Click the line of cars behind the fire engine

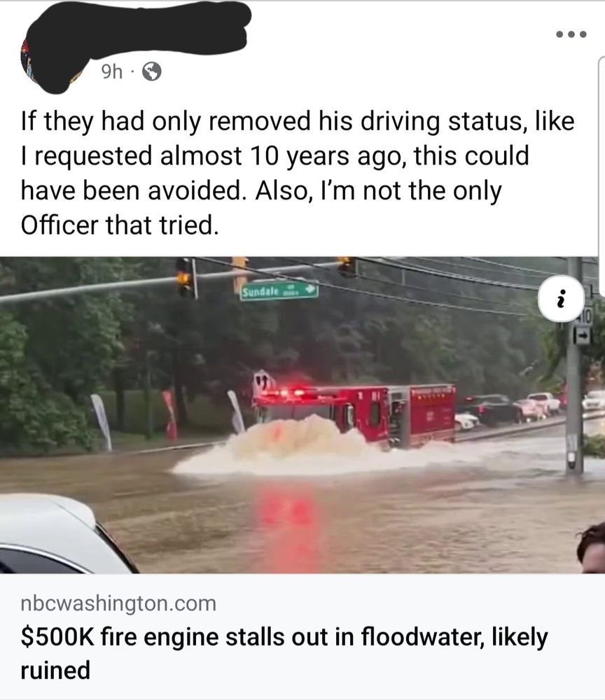[527, 409]
